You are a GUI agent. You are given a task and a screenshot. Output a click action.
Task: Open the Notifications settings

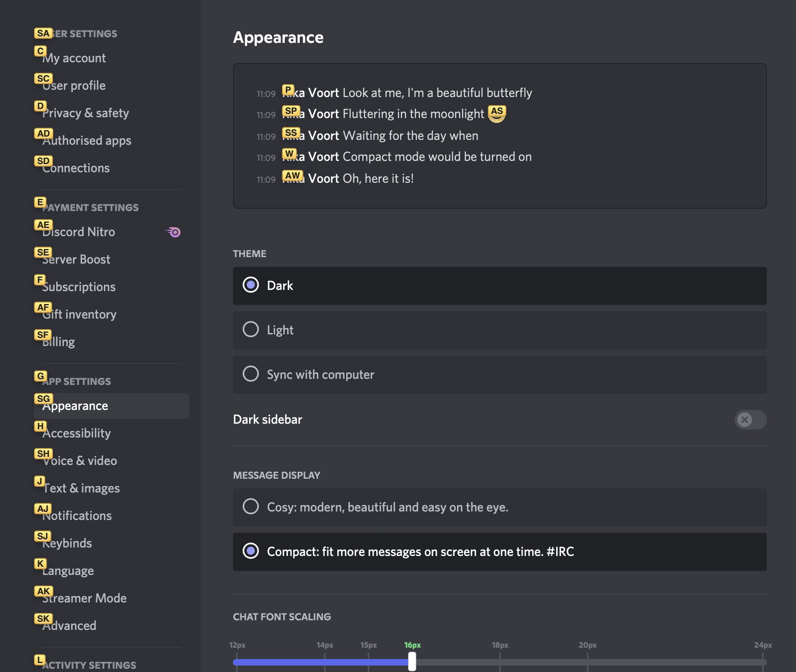pos(77,516)
